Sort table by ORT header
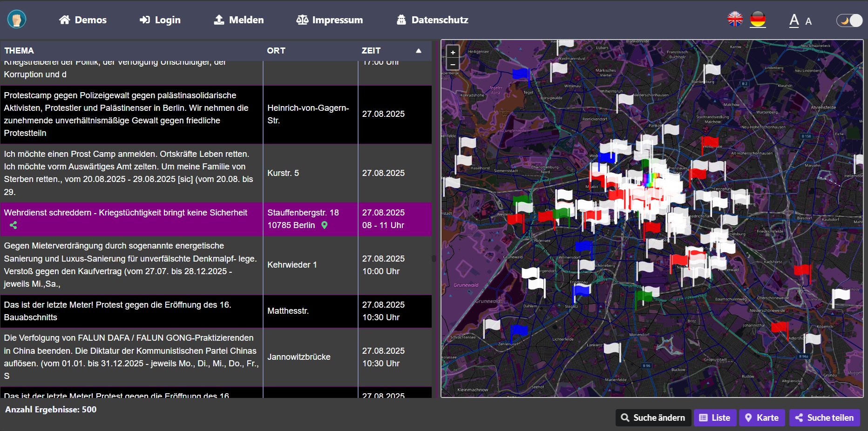Image resolution: width=868 pixels, height=431 pixels. pyautogui.click(x=276, y=51)
